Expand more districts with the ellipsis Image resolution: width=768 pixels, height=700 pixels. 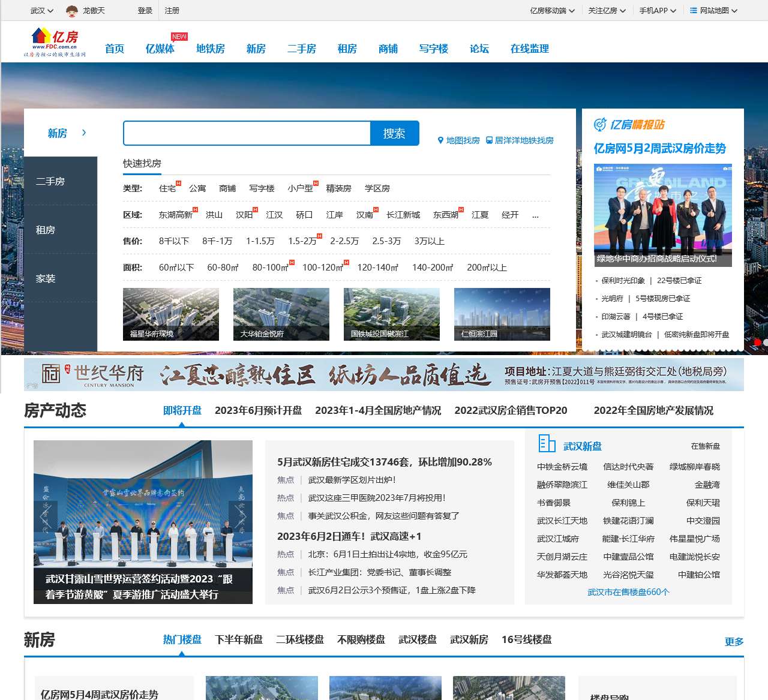click(x=535, y=215)
